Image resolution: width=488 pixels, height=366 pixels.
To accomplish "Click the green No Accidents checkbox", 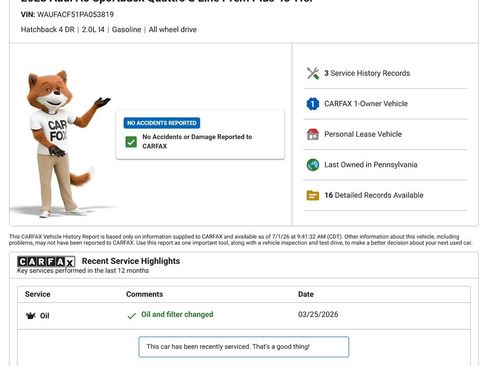I will (131, 142).
